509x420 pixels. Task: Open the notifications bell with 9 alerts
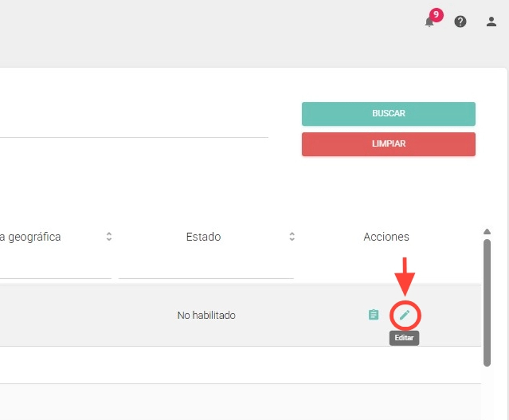[429, 22]
